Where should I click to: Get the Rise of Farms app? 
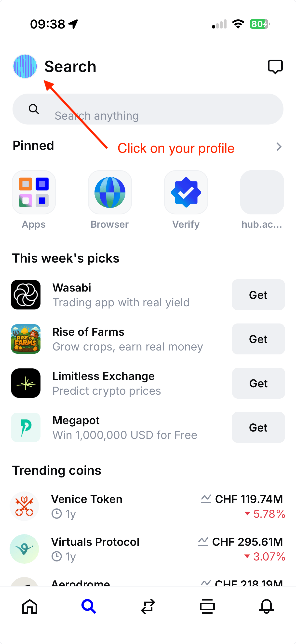(x=258, y=339)
